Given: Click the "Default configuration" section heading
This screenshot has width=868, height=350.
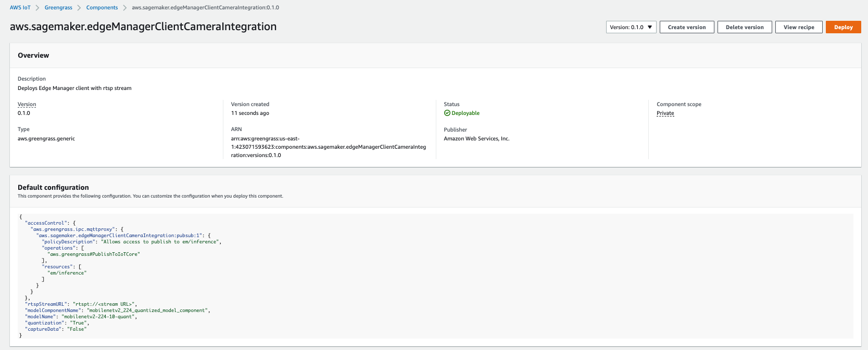Looking at the screenshot, I should (53, 188).
